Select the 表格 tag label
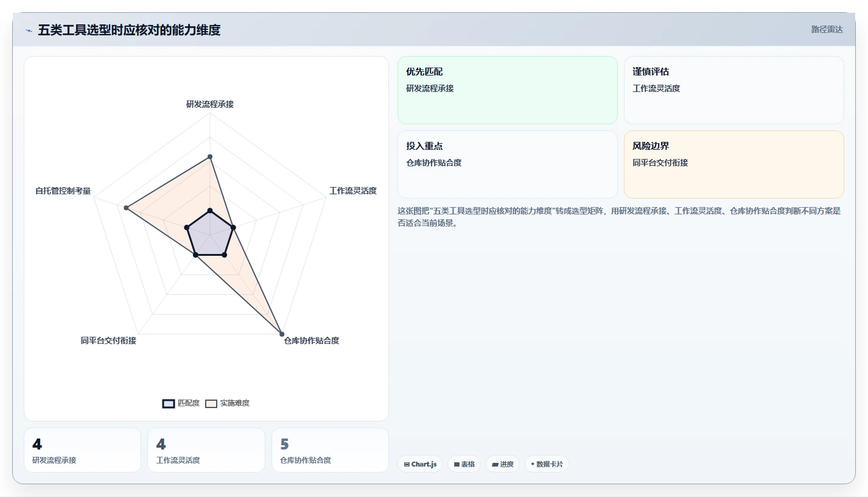868x497 pixels. pyautogui.click(x=468, y=464)
